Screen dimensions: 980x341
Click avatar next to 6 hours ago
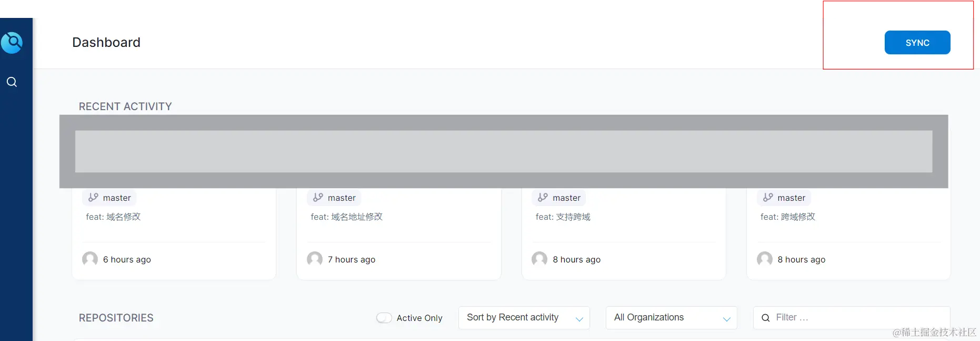(x=90, y=259)
